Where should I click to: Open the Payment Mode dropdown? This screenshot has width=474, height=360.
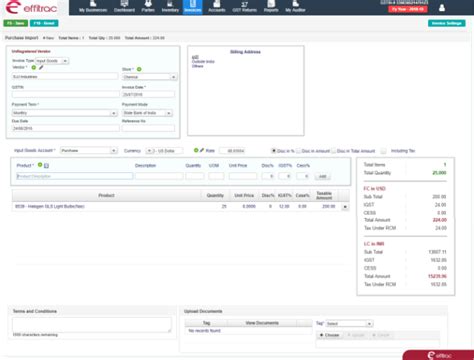tap(147, 113)
